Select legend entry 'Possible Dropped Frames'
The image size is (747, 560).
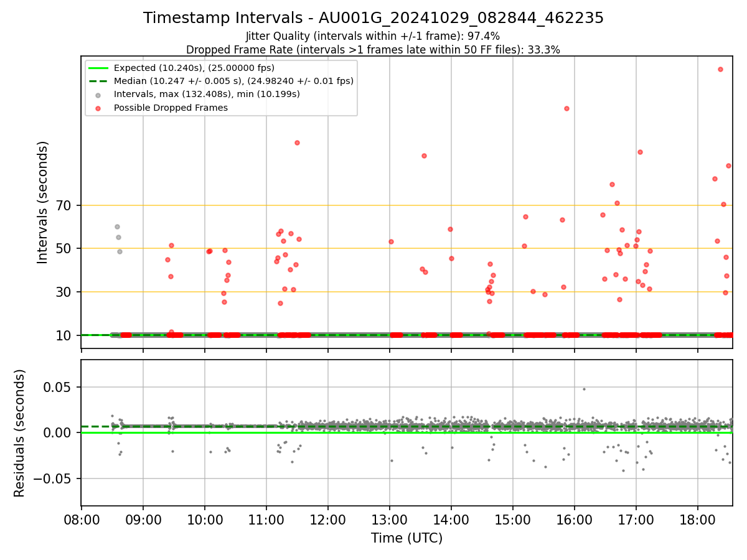click(x=171, y=108)
